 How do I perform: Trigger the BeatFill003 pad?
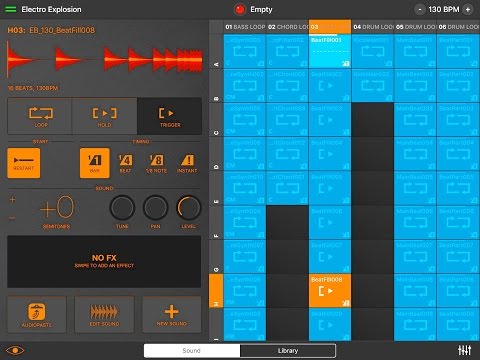[x=330, y=120]
